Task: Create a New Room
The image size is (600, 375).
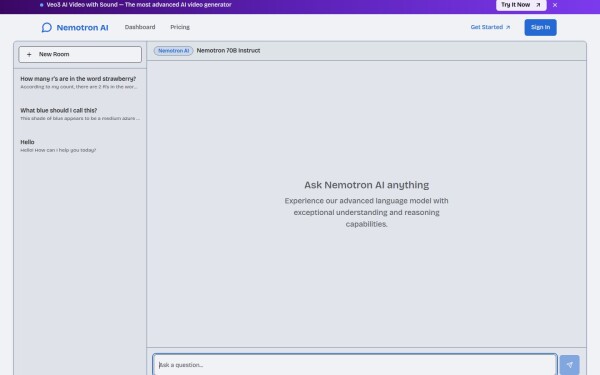Action: [80, 54]
